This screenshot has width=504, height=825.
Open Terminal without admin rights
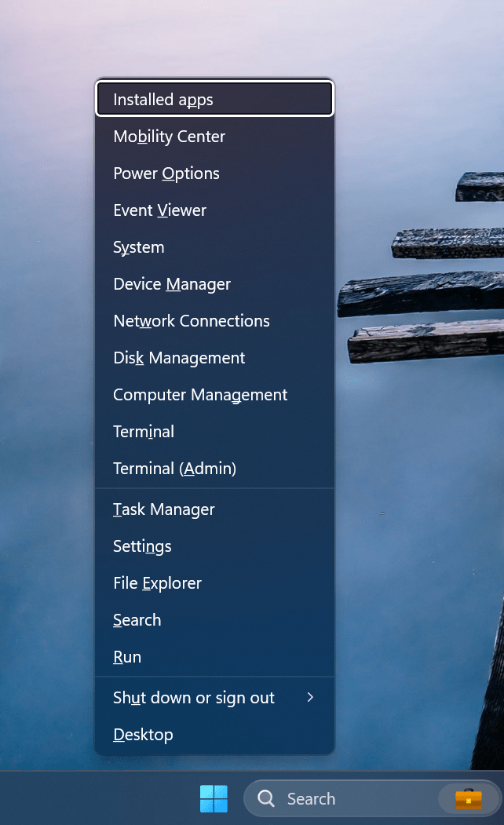[x=144, y=432]
